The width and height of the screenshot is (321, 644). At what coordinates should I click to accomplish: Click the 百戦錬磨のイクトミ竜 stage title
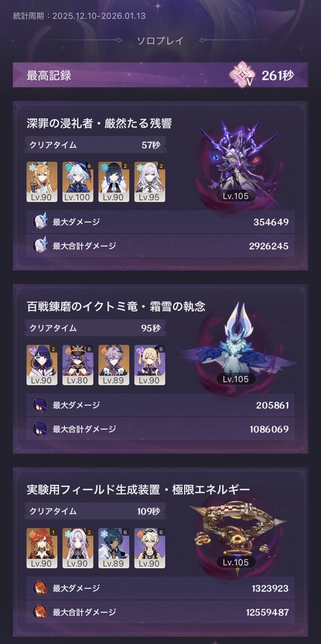point(116,306)
